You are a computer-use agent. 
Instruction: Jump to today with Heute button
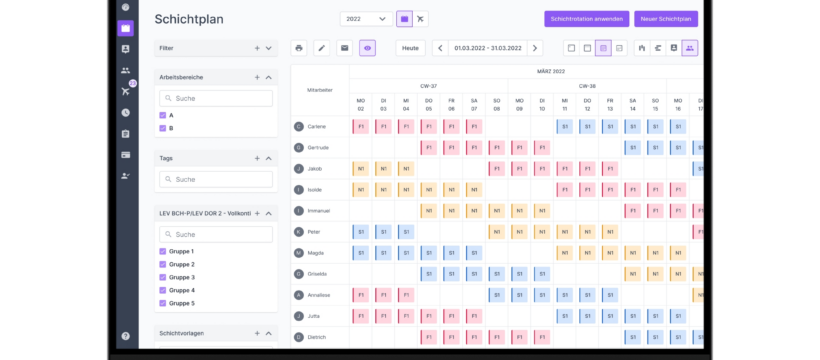coord(411,48)
